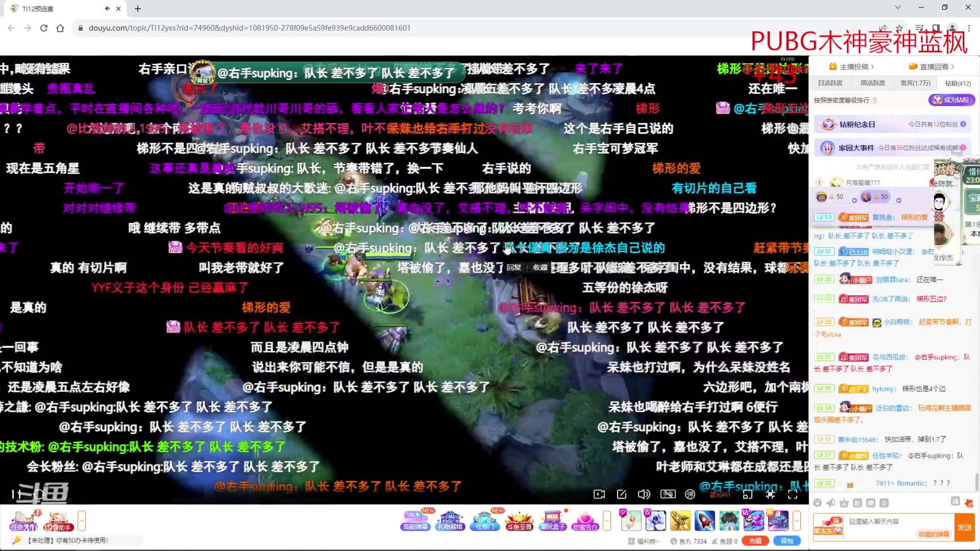This screenshot has width=980, height=551.
Task: Select the purple plane gift marked 钻
Action: click(753, 520)
